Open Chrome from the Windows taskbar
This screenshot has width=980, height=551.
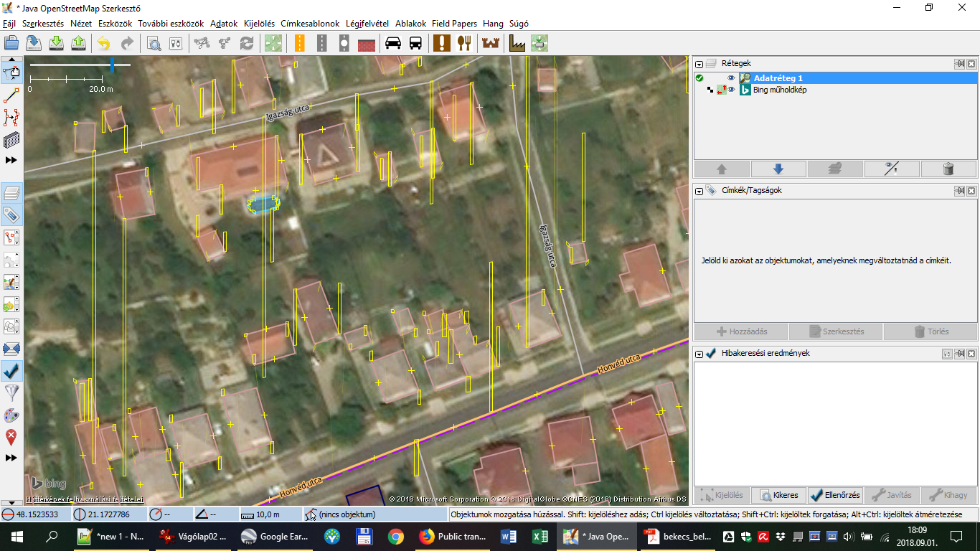395,536
